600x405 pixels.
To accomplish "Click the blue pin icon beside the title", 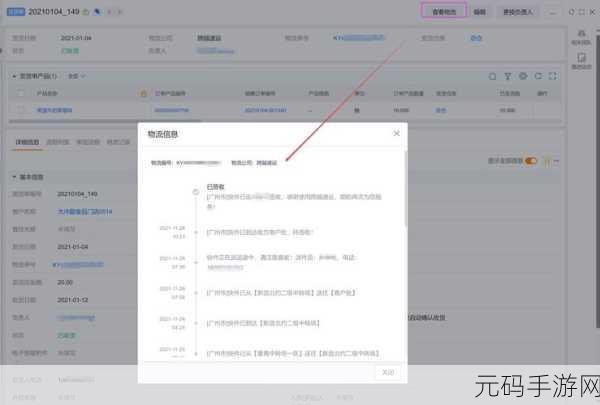I will pos(97,12).
